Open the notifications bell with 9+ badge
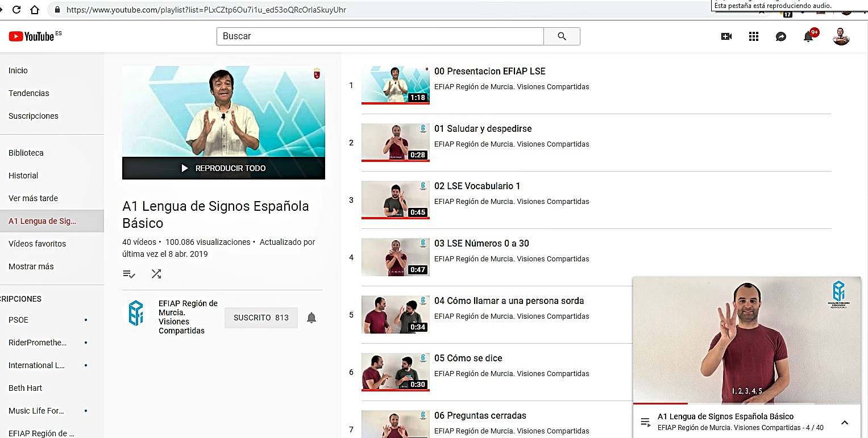The height and width of the screenshot is (438, 868). click(x=808, y=37)
